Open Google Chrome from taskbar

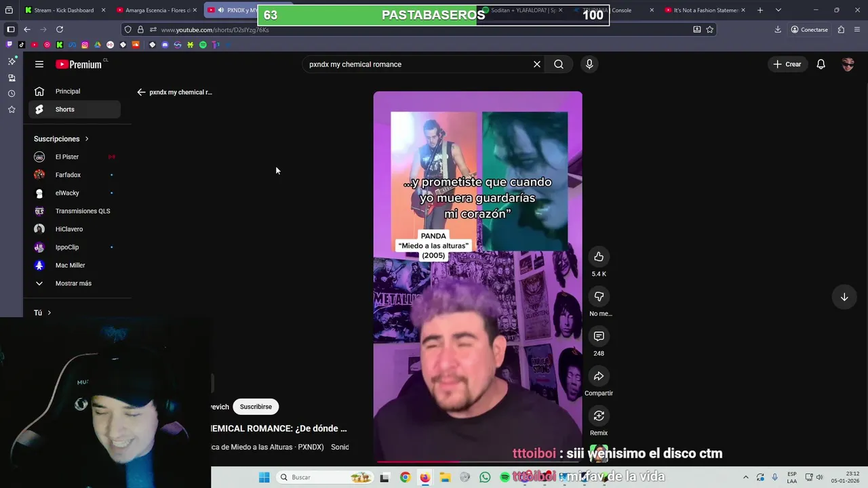tap(405, 477)
